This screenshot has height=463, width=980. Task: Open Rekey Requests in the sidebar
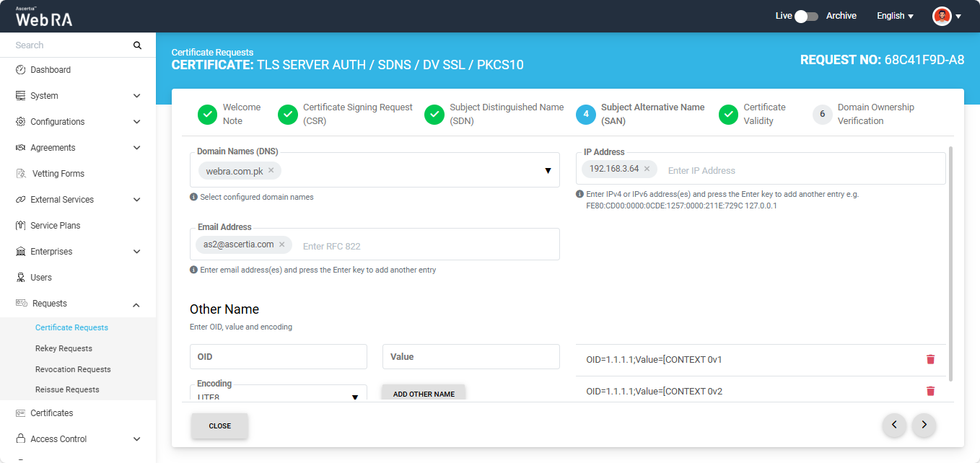click(x=64, y=348)
